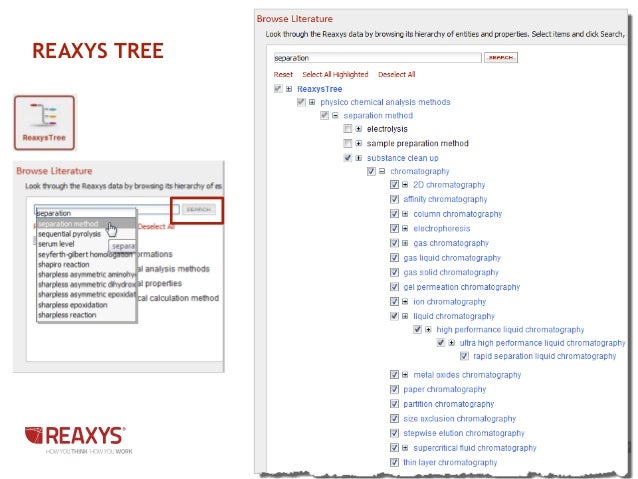Image resolution: width=638 pixels, height=479 pixels.
Task: Expand metal oxides chromatography node
Action: pos(405,375)
